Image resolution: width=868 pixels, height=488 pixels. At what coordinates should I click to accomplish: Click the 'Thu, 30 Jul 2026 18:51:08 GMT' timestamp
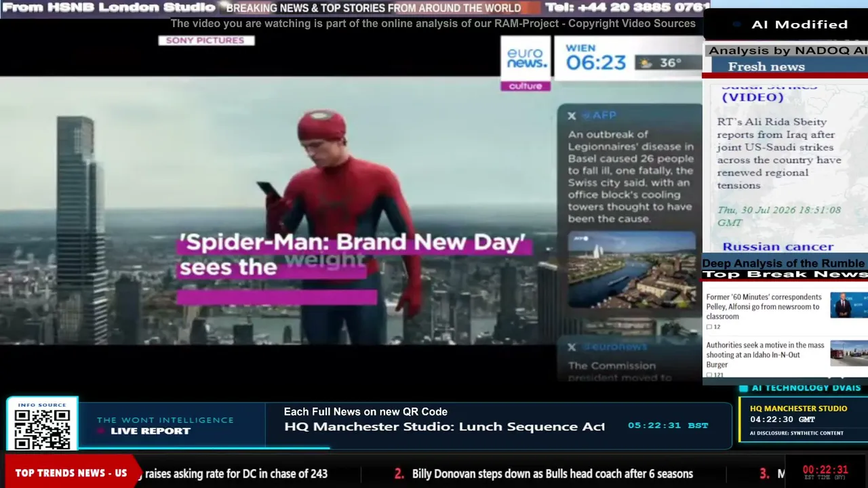779,216
